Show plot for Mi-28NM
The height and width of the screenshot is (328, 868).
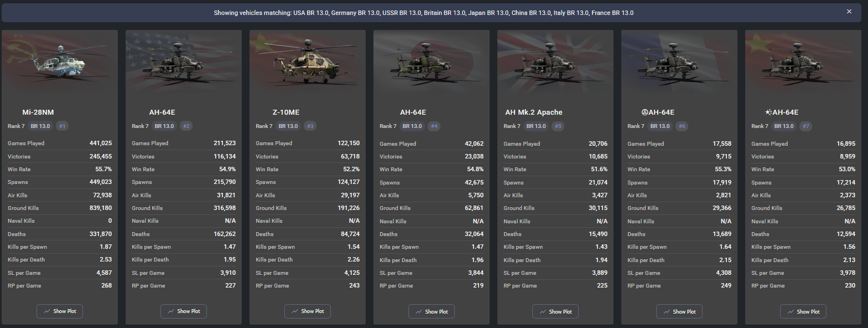(x=60, y=311)
